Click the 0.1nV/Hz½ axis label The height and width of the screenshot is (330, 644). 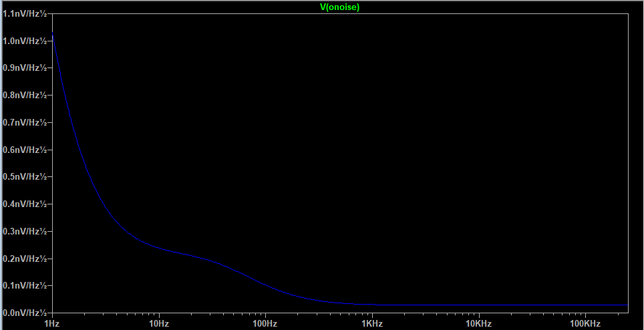tap(25, 285)
